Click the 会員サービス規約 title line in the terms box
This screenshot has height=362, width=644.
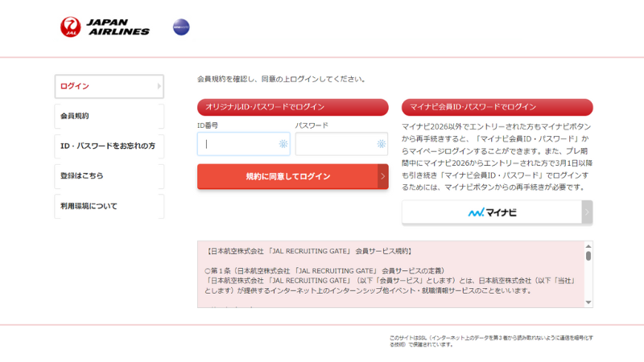308,251
